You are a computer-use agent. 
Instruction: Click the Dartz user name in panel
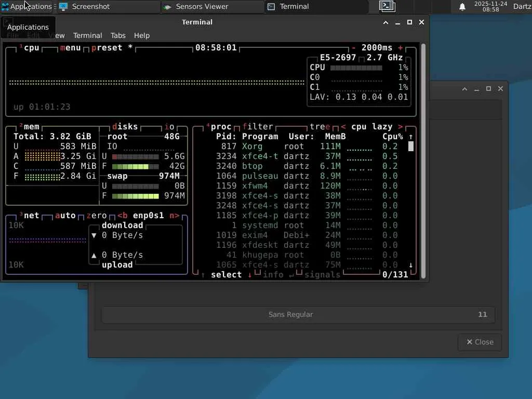click(522, 6)
